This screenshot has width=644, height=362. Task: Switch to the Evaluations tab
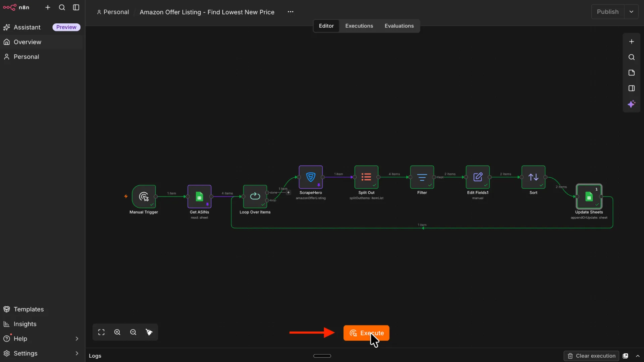coord(399,26)
